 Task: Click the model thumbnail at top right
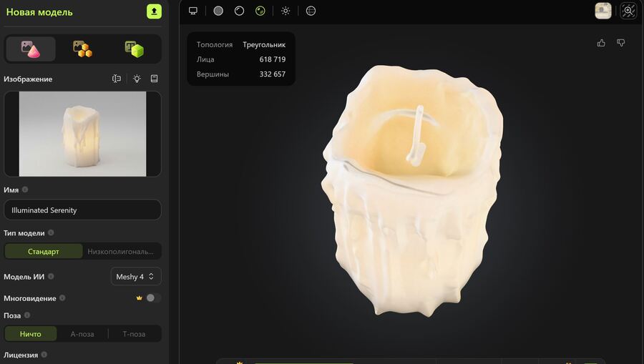click(603, 11)
